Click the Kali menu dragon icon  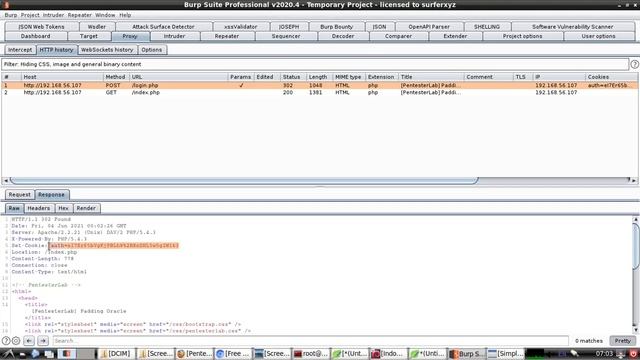[9, 353]
